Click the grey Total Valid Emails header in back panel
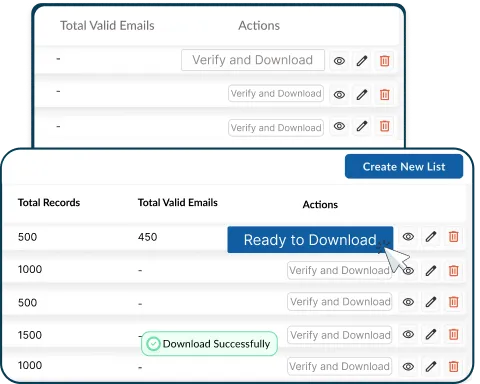 point(107,26)
